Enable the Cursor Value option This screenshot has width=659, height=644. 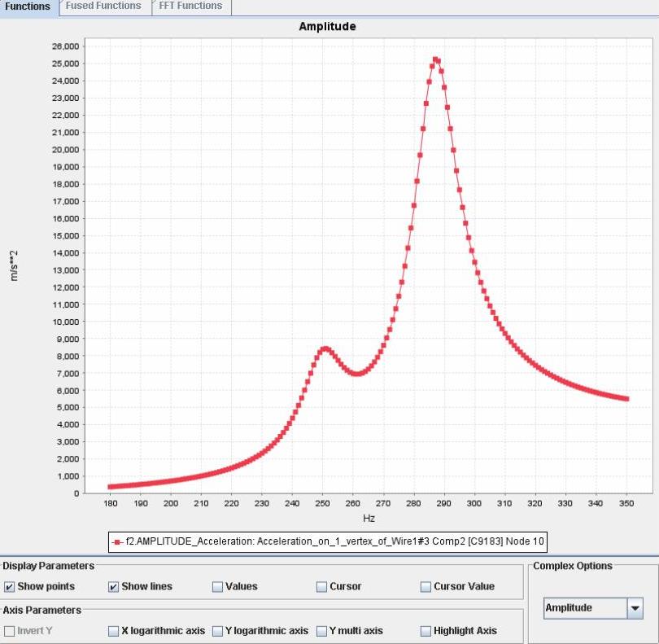(x=426, y=587)
